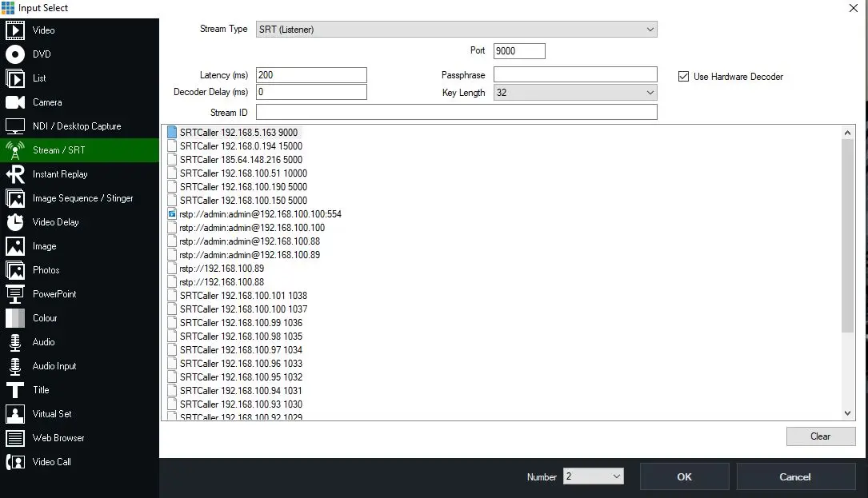The image size is (868, 498).
Task: Open Instant Replay icon
Action: [x=15, y=174]
